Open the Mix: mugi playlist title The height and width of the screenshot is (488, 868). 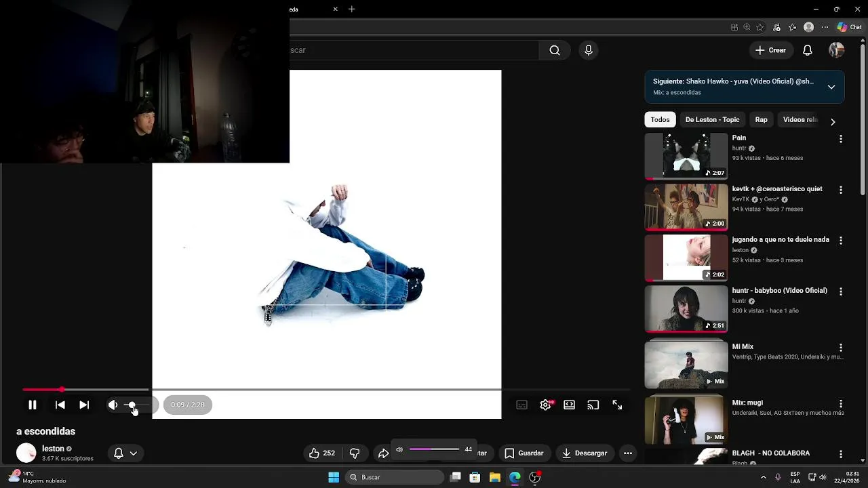pos(747,403)
